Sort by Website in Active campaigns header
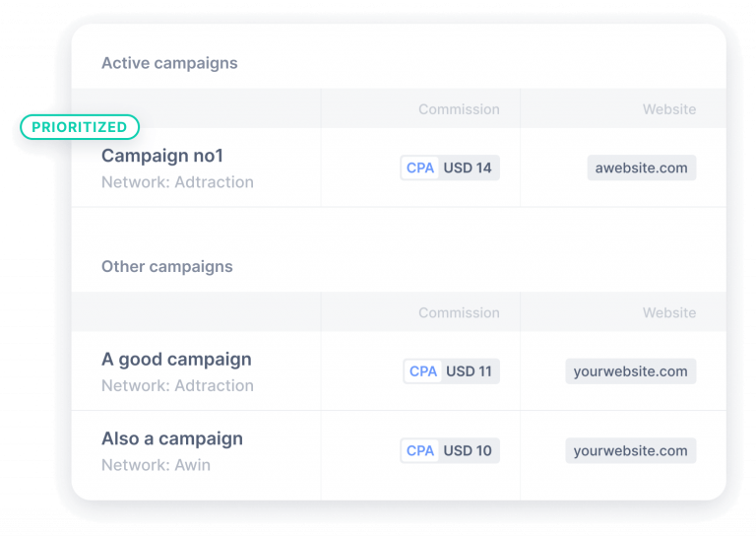This screenshot has height=536, width=756. point(669,109)
